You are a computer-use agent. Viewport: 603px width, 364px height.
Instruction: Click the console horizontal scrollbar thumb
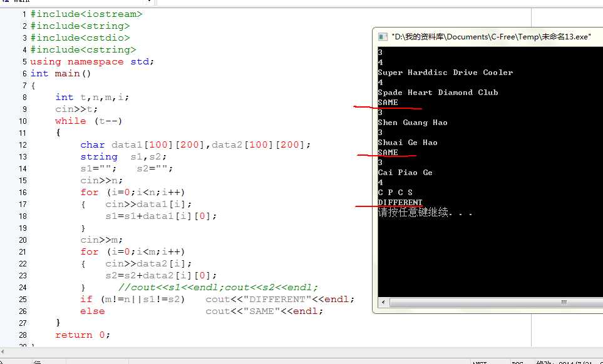coord(496,302)
